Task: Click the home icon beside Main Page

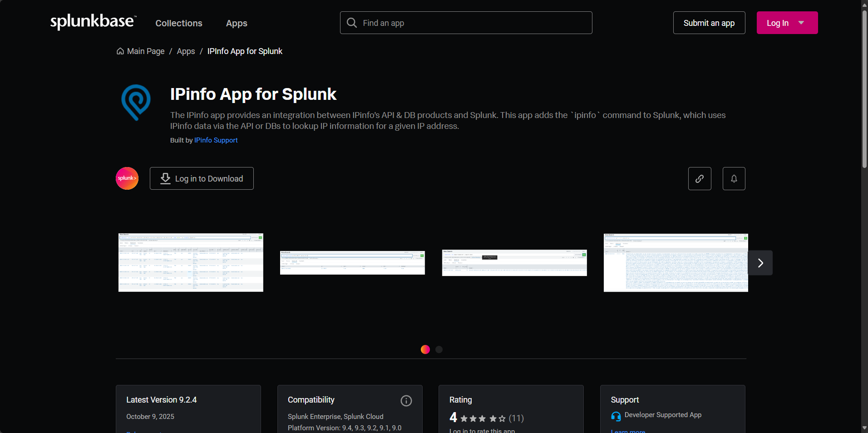Action: click(x=119, y=51)
